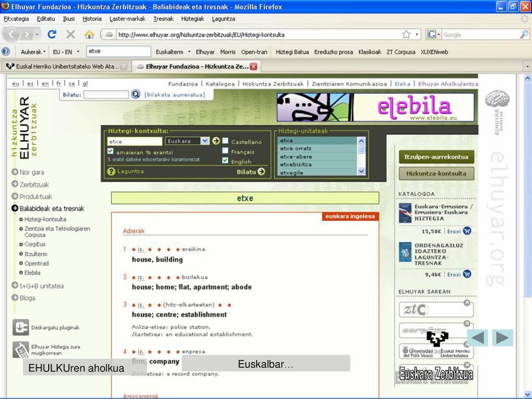Click the Hiztegi Batua toolbar button
Image resolution: width=532 pixels, height=399 pixels.
(x=292, y=52)
